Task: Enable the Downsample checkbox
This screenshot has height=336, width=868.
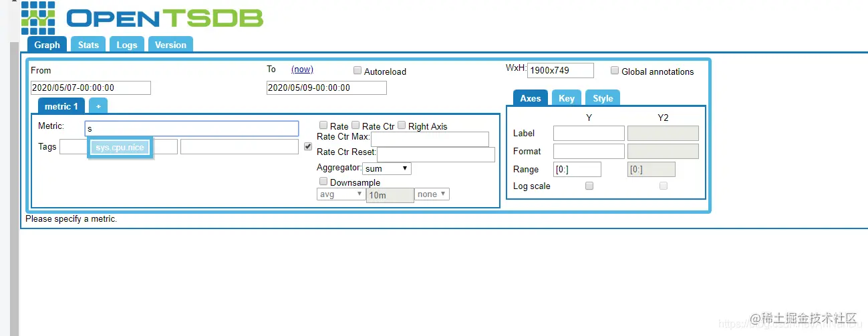Action: tap(323, 181)
